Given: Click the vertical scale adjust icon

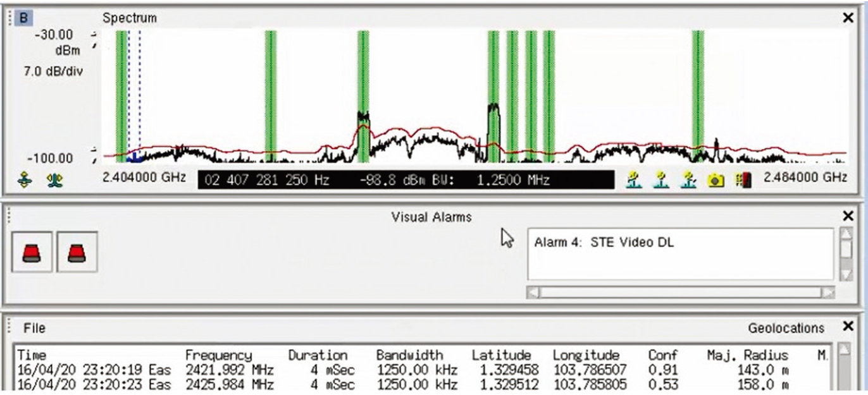Looking at the screenshot, I should pos(24,180).
